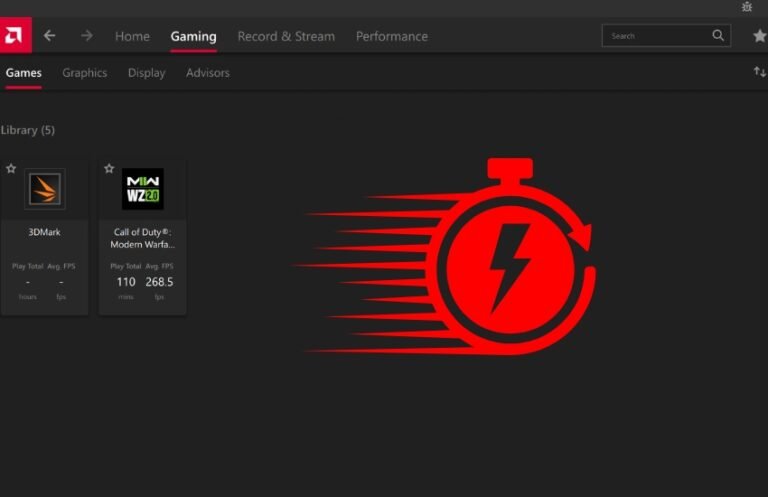This screenshot has width=768, height=497.
Task: Favorite the 3DMark game star
Action: coord(11,169)
